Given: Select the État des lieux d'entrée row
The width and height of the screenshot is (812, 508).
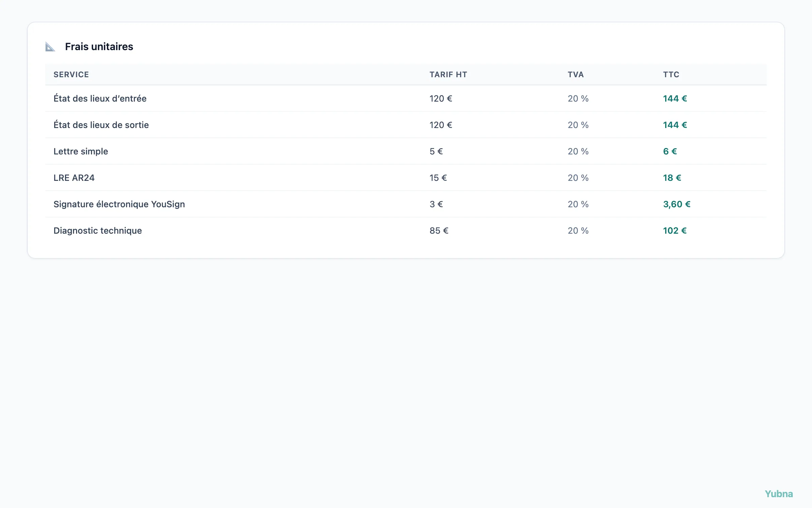Looking at the screenshot, I should tap(406, 99).
